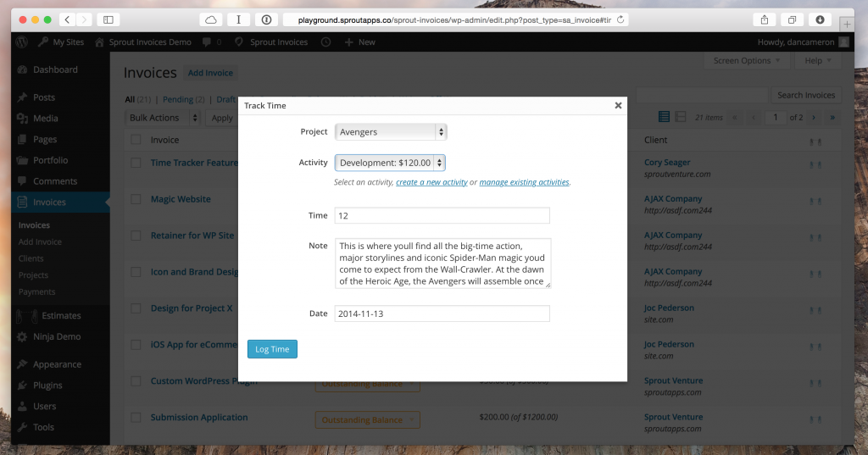
Task: Open Portfolio in sidebar
Action: click(x=50, y=160)
